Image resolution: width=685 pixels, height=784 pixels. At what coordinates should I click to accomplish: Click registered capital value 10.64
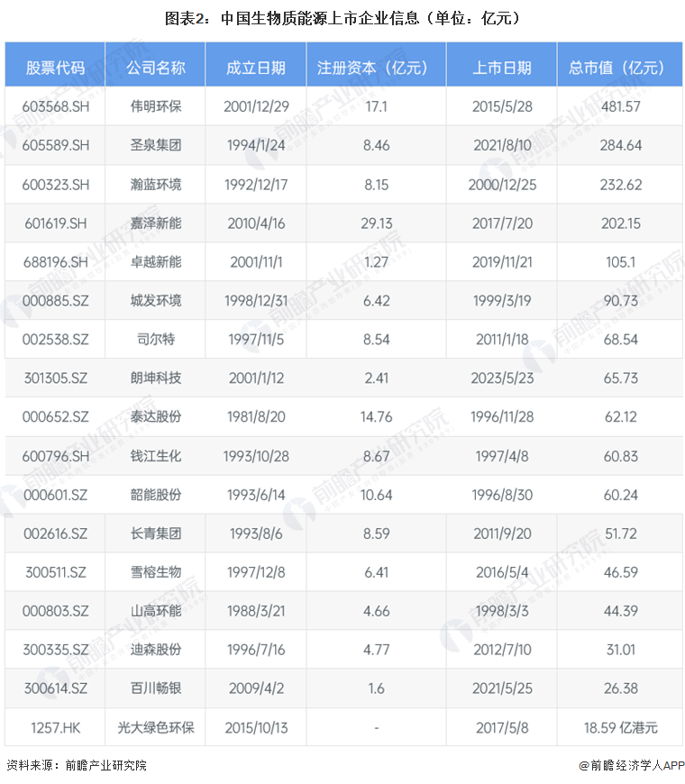click(376, 494)
